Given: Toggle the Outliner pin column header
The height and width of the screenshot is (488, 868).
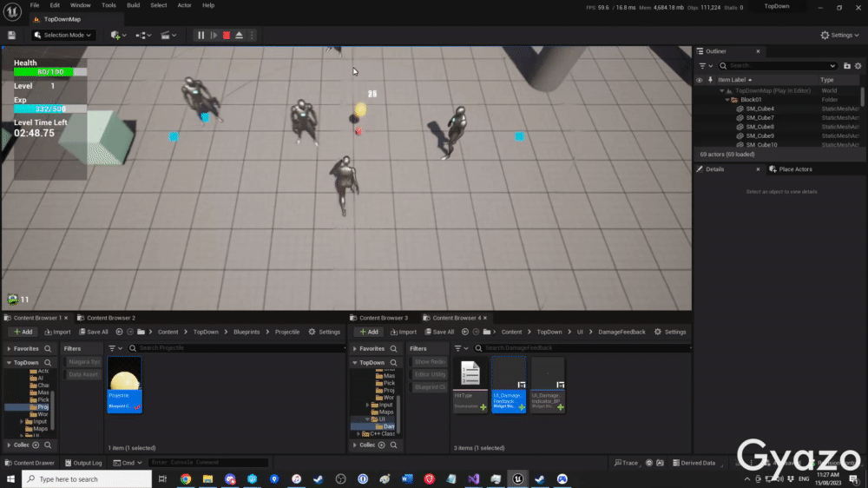Looking at the screenshot, I should click(710, 80).
